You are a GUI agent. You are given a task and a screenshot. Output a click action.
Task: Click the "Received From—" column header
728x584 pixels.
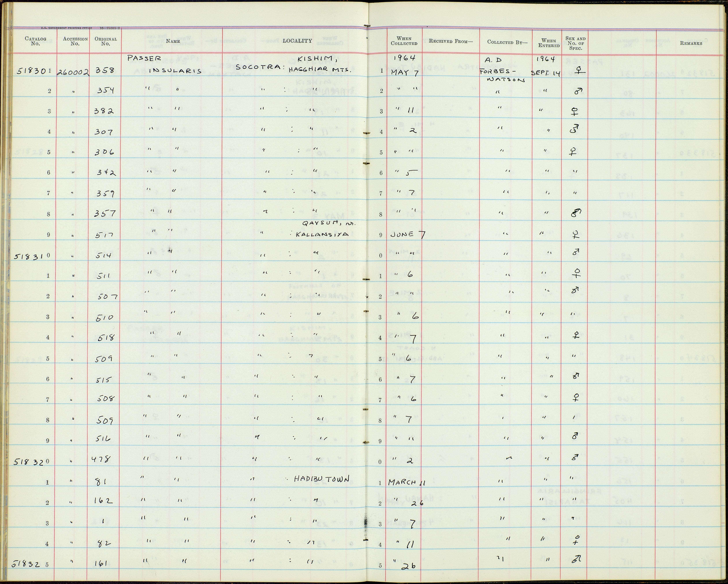pyautogui.click(x=451, y=41)
